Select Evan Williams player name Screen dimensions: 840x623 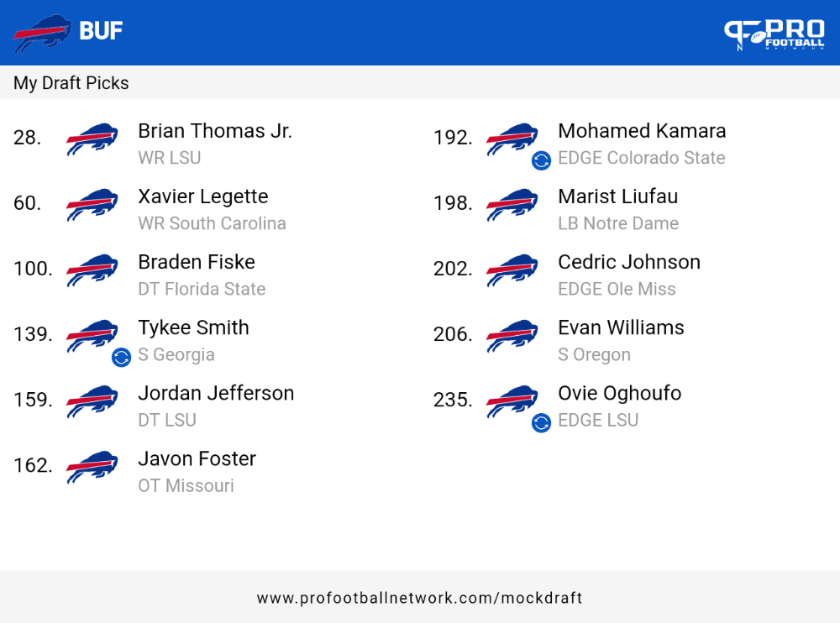[621, 327]
